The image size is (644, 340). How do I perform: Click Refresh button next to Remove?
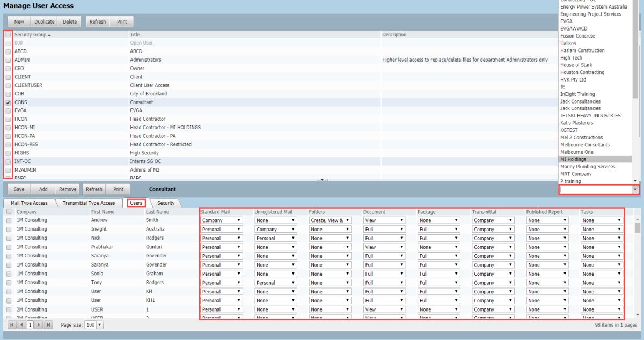coord(94,189)
